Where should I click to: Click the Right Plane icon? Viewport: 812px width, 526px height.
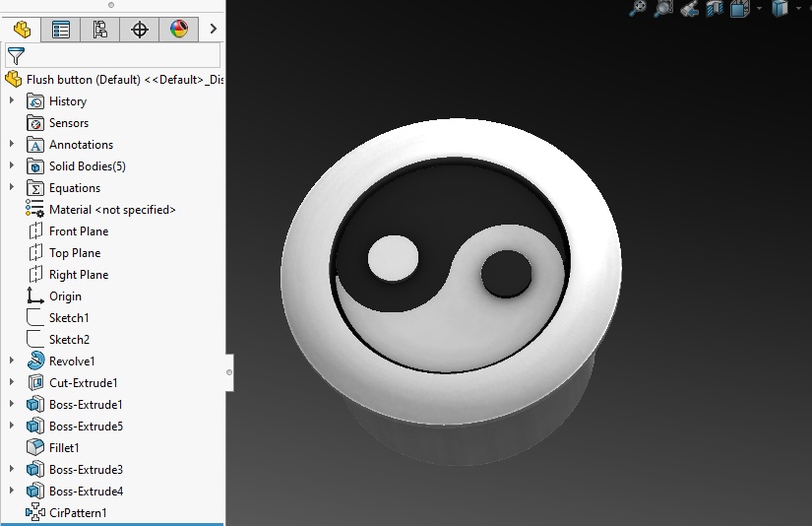[35, 274]
